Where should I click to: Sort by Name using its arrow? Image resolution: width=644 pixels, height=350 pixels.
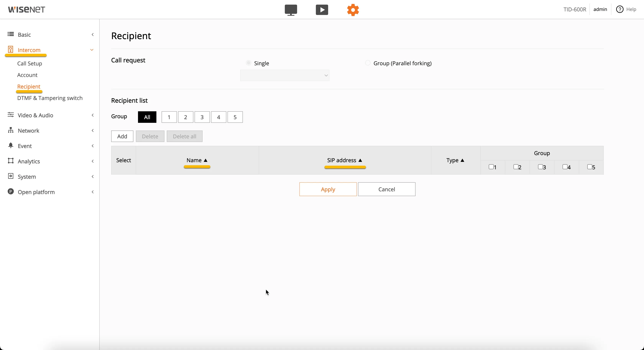206,160
